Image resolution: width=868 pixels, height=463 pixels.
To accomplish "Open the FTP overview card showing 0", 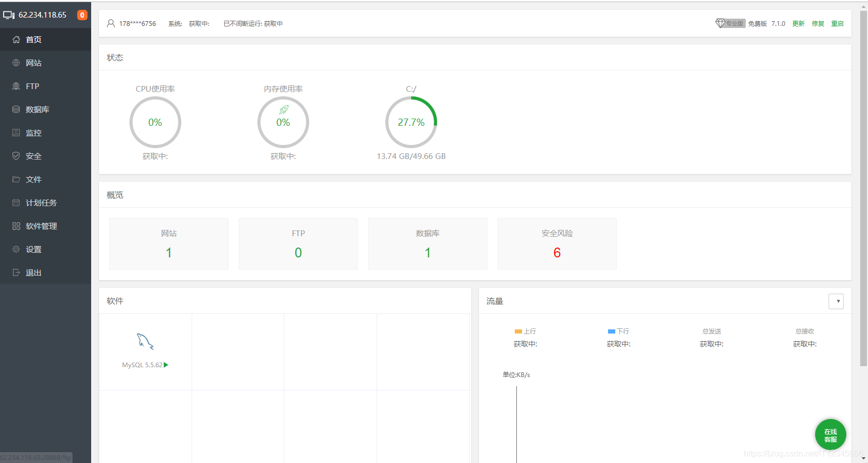I will pos(298,244).
